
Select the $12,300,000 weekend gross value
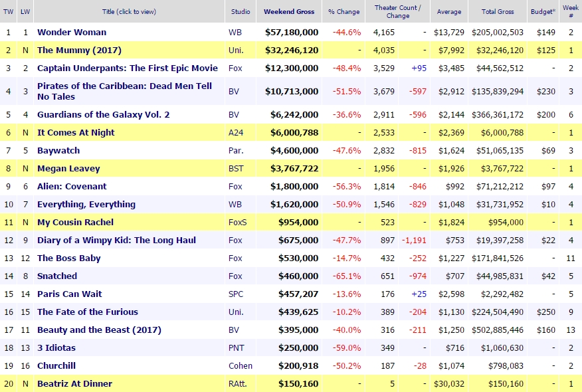(x=292, y=68)
